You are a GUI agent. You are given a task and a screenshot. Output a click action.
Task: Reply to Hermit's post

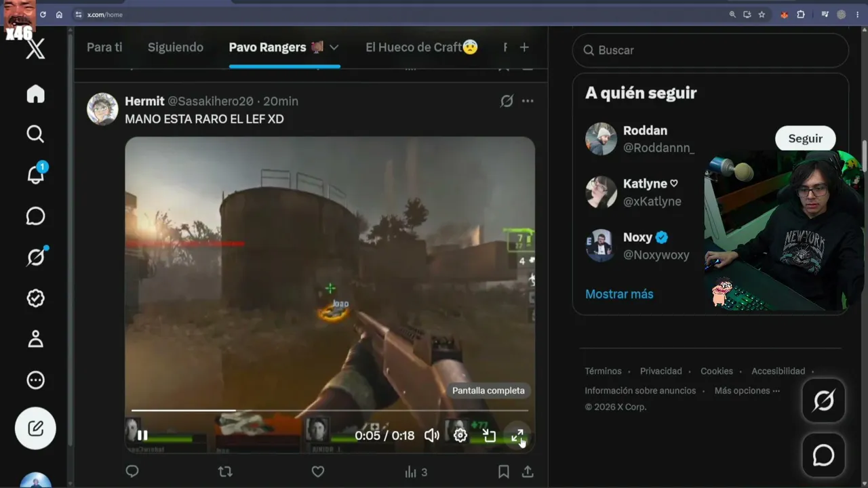[132, 472]
